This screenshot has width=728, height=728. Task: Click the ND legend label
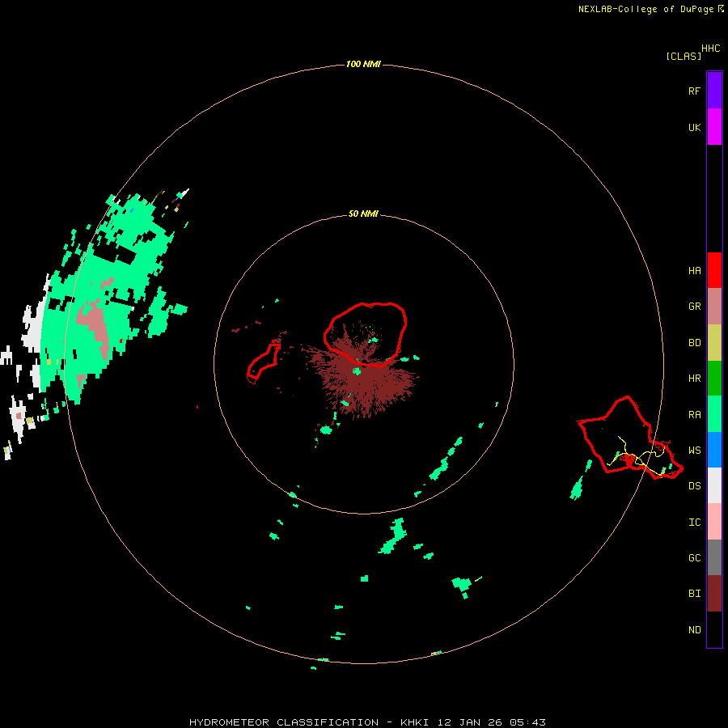[695, 630]
